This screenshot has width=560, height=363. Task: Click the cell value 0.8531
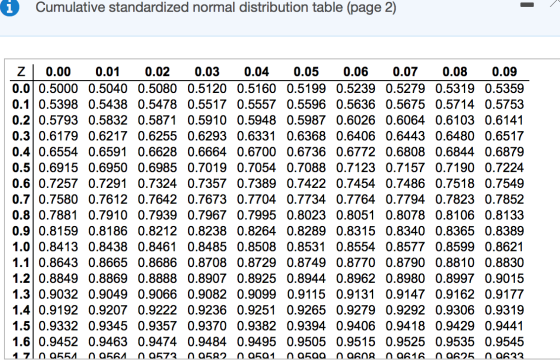click(x=306, y=247)
